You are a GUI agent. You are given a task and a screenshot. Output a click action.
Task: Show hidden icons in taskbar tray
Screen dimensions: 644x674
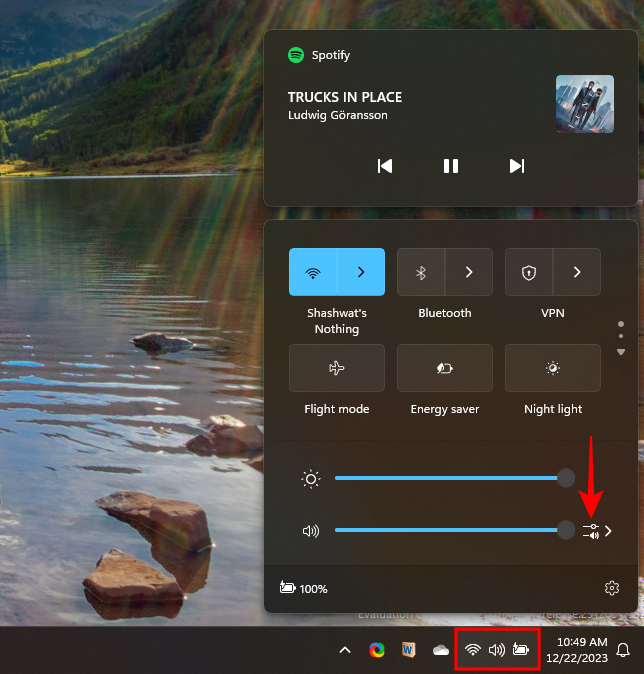pos(345,650)
